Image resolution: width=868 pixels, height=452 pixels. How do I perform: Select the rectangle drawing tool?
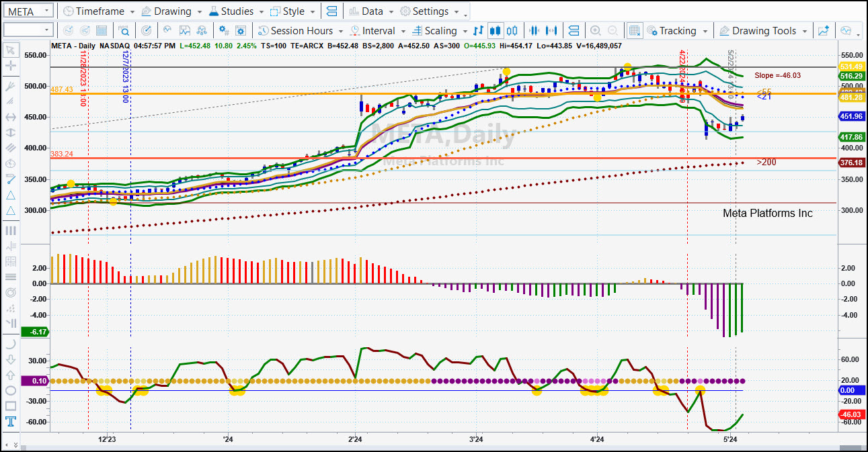[11, 406]
